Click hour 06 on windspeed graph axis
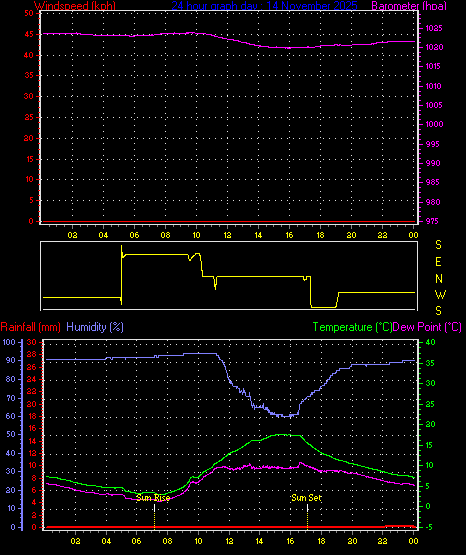Viewport: 466px width, 555px height. click(134, 235)
